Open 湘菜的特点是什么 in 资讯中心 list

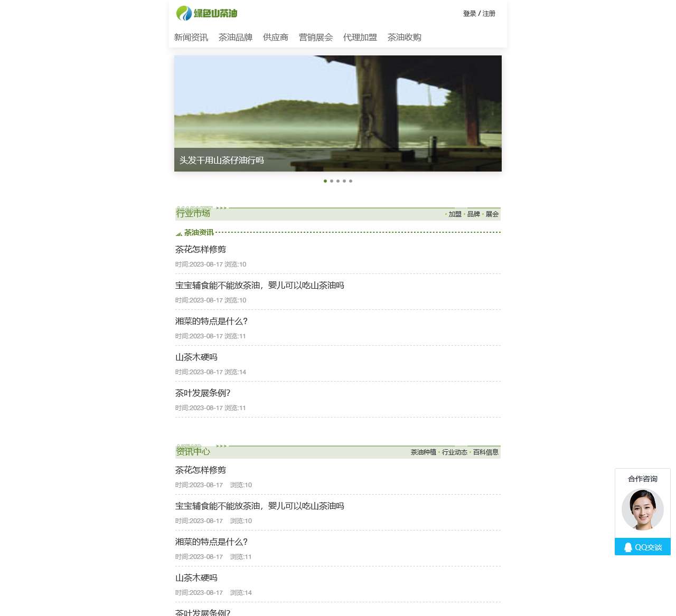(211, 542)
